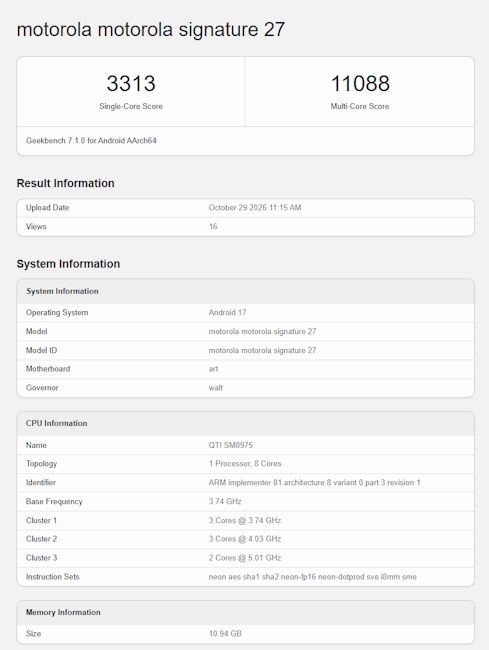Click the 'Topology' label

[41, 464]
